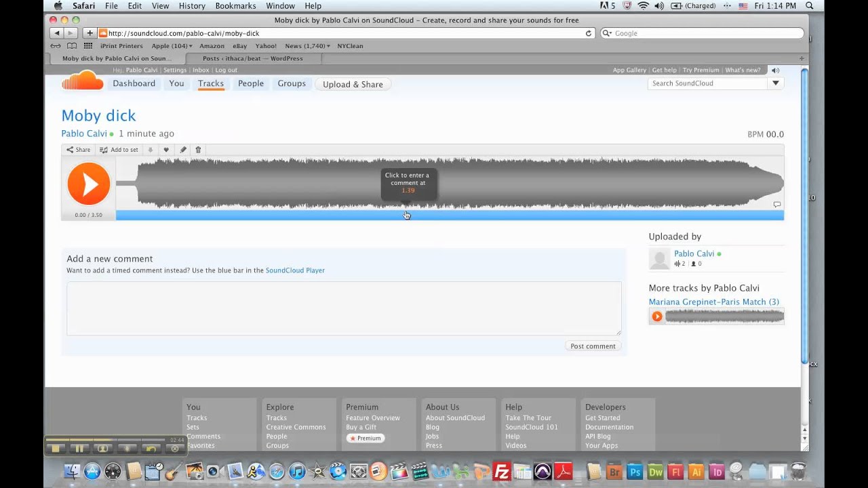Open App Gallery link
868x488 pixels.
(629, 70)
